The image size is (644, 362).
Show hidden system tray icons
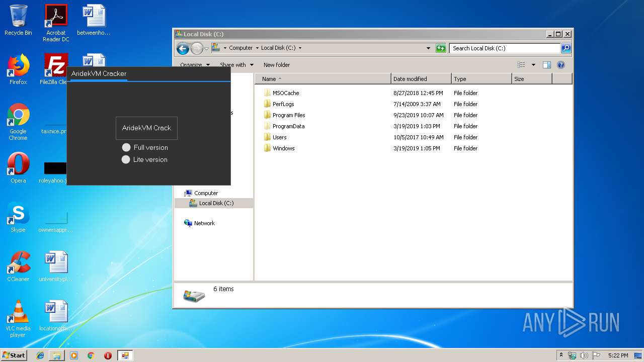(x=561, y=355)
